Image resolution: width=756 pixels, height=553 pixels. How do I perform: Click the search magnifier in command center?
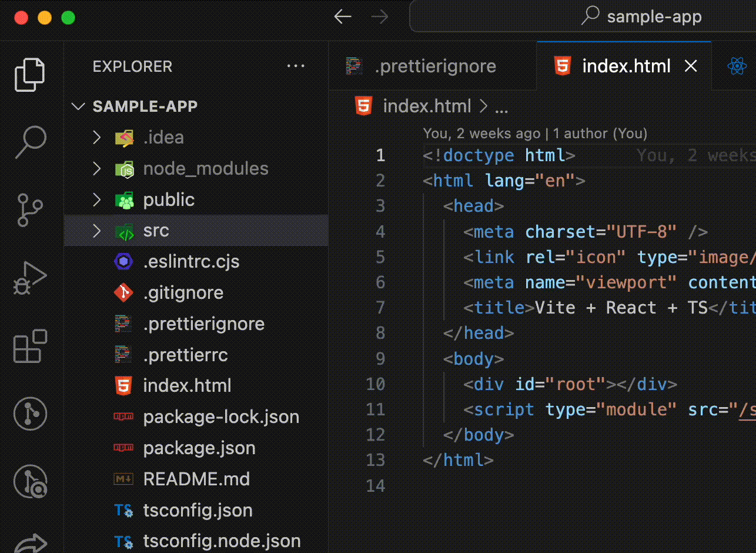click(x=590, y=16)
